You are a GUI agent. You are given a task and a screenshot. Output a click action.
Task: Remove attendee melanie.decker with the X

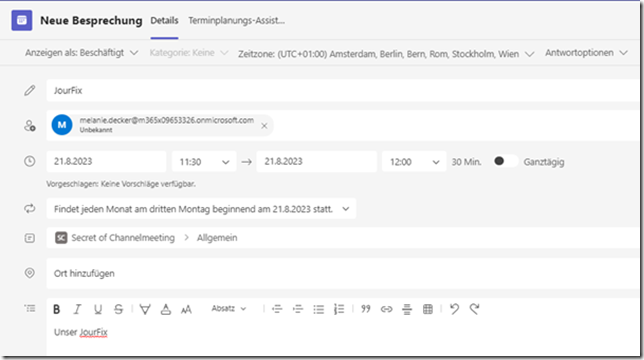(x=264, y=126)
